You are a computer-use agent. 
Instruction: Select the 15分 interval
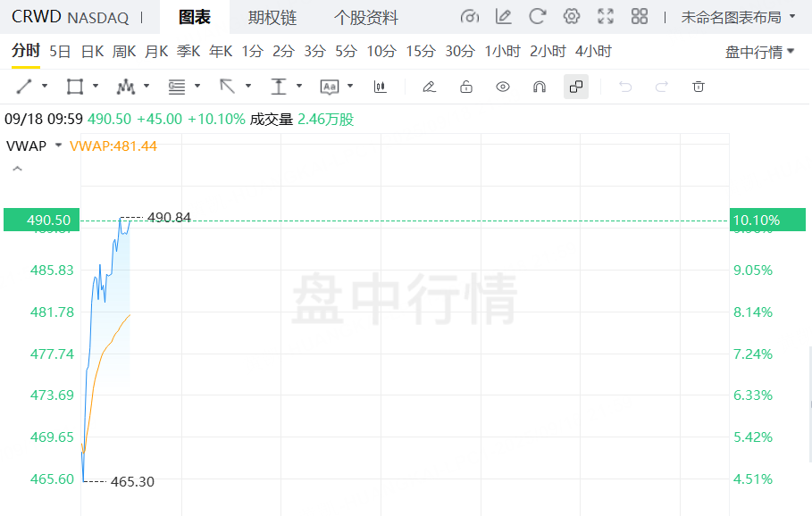click(x=421, y=51)
